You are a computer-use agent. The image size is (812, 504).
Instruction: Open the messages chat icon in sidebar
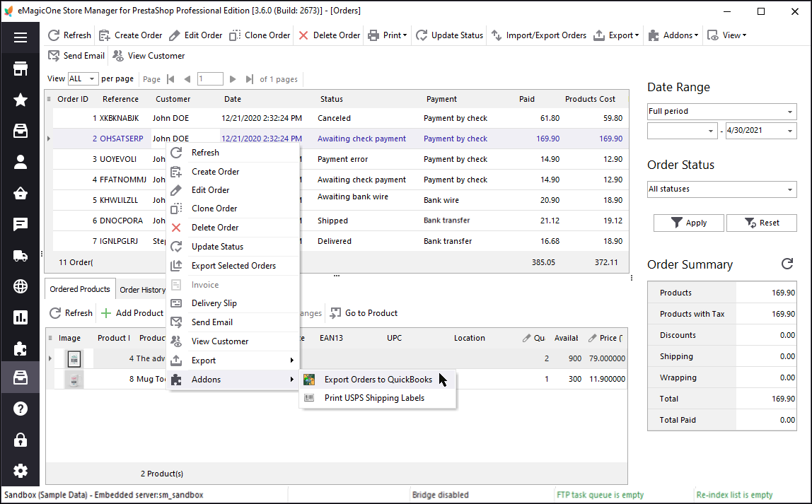21,224
